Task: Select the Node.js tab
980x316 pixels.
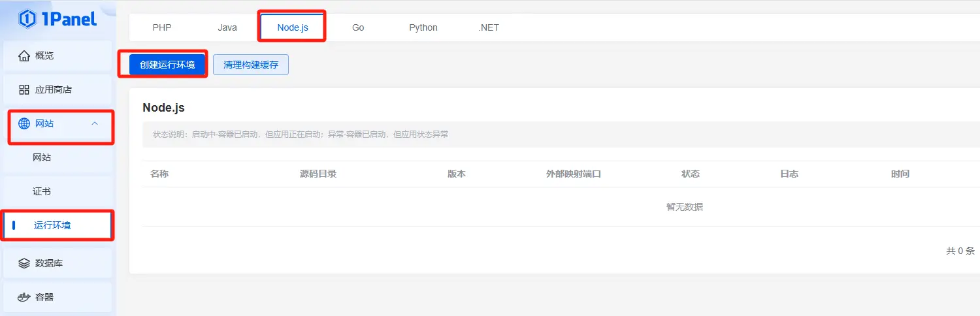Action: tap(293, 27)
